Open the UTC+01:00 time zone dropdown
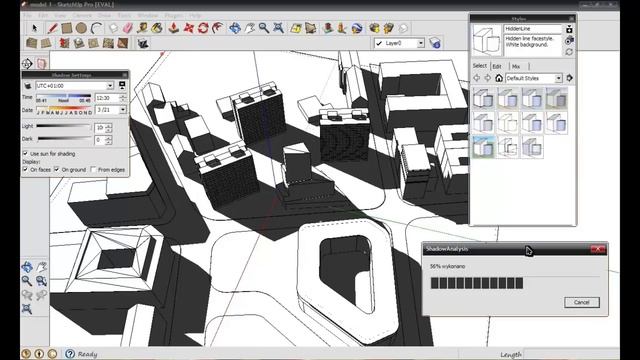This screenshot has width=640, height=360. pos(110,86)
